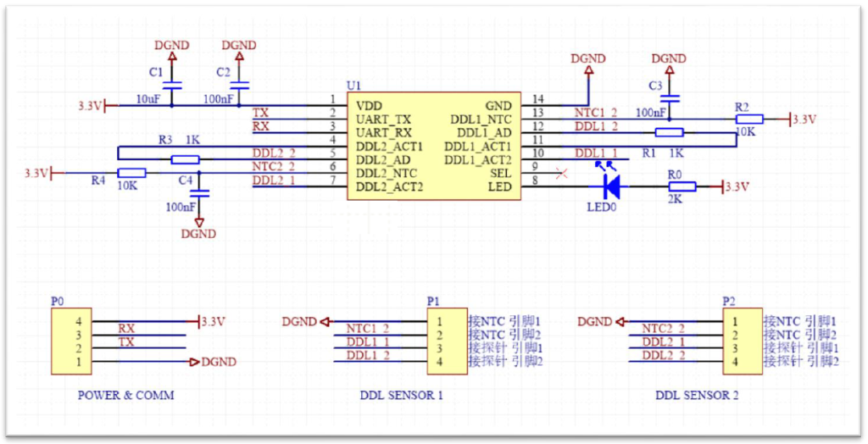Select the R1 1K resistor symbol
Viewport: 868px width, 444px height.
pyautogui.click(x=670, y=132)
